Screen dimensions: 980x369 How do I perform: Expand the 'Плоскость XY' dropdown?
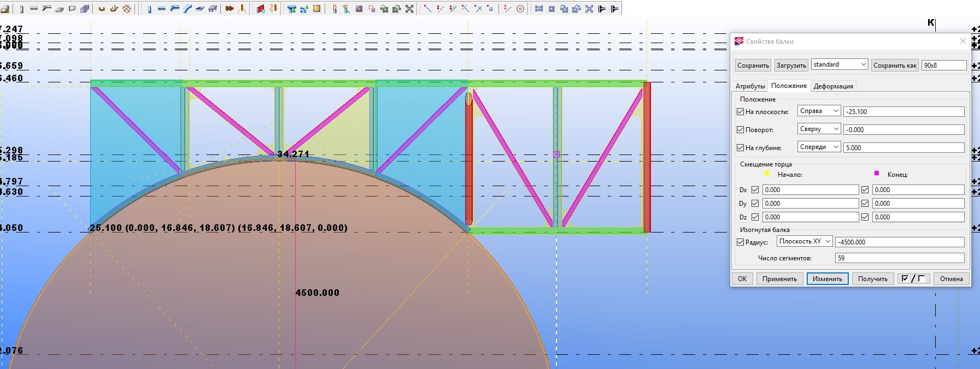pos(805,241)
